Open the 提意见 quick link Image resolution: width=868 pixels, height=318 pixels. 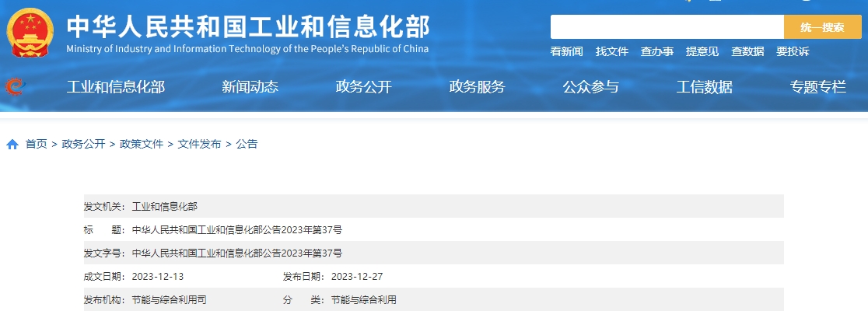702,51
